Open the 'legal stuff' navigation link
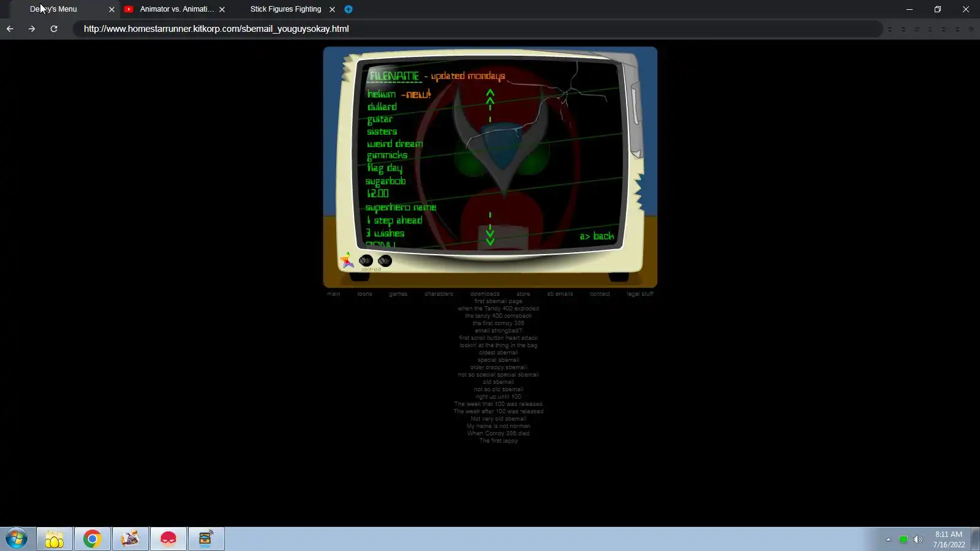This screenshot has height=551, width=980. pyautogui.click(x=640, y=294)
